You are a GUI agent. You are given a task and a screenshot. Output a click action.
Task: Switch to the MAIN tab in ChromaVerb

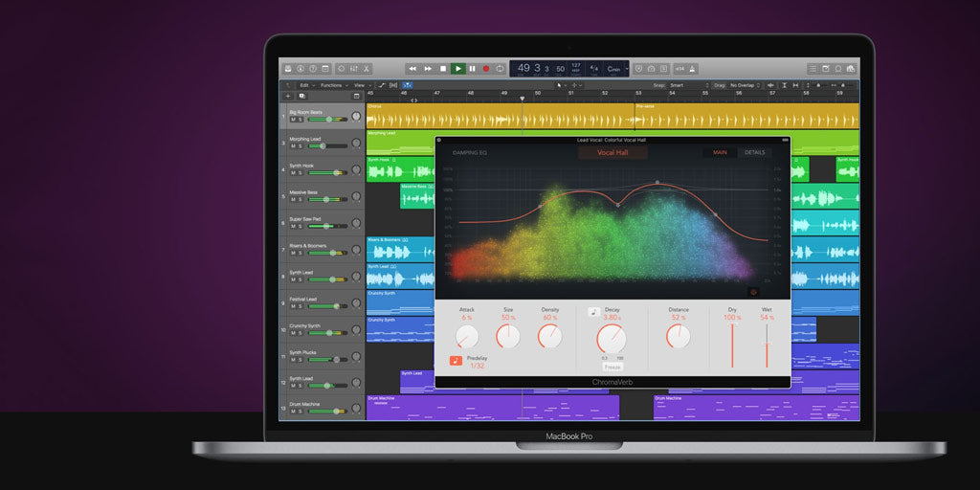[720, 152]
